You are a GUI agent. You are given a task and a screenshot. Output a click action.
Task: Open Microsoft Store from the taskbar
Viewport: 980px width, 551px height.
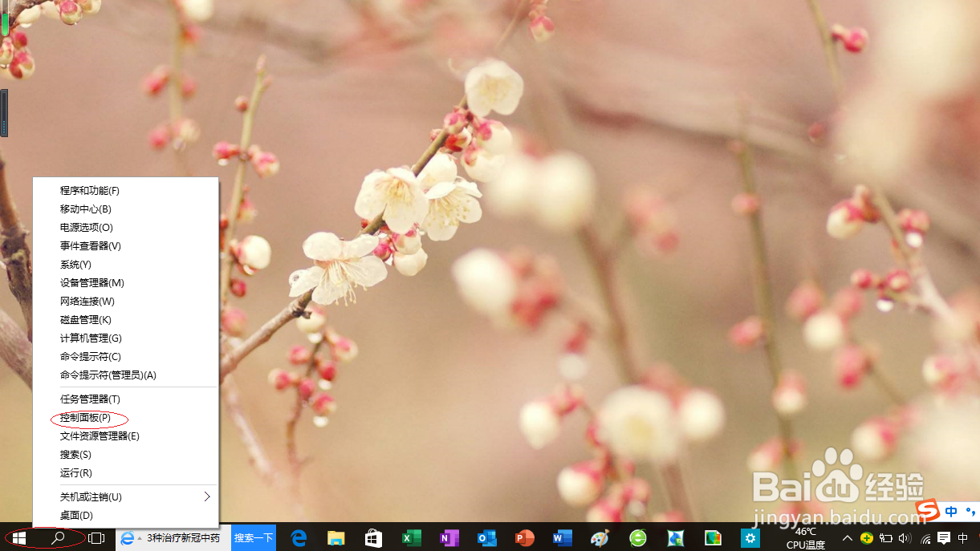click(x=373, y=538)
